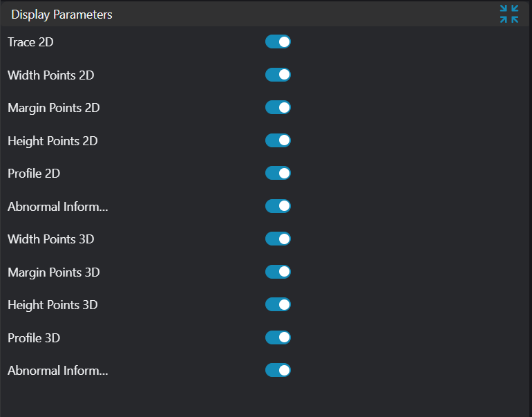Collapse the Display Parameters panel

(509, 14)
